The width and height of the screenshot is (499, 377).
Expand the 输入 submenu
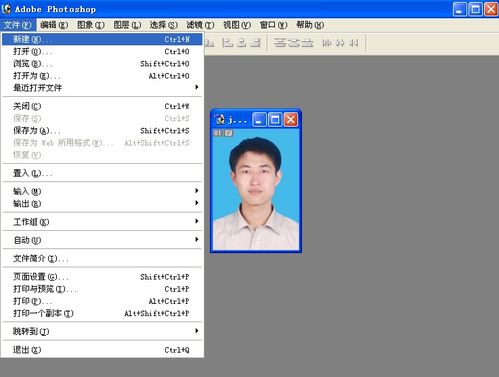click(102, 191)
